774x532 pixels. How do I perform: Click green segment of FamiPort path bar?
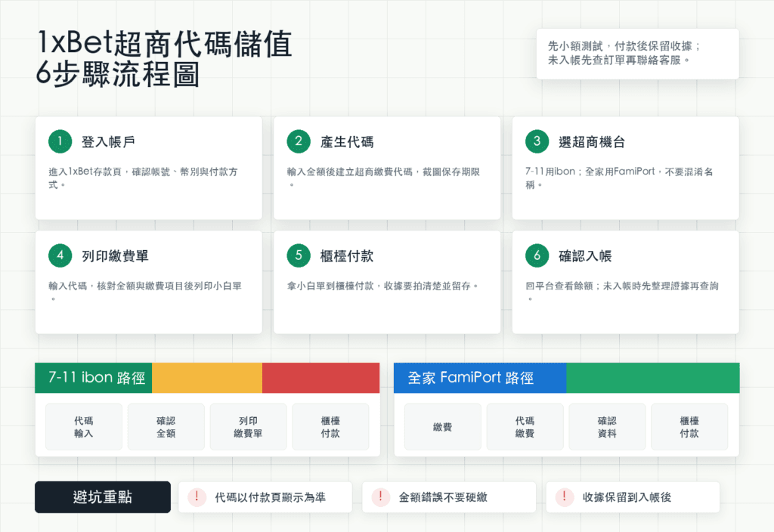(x=653, y=378)
